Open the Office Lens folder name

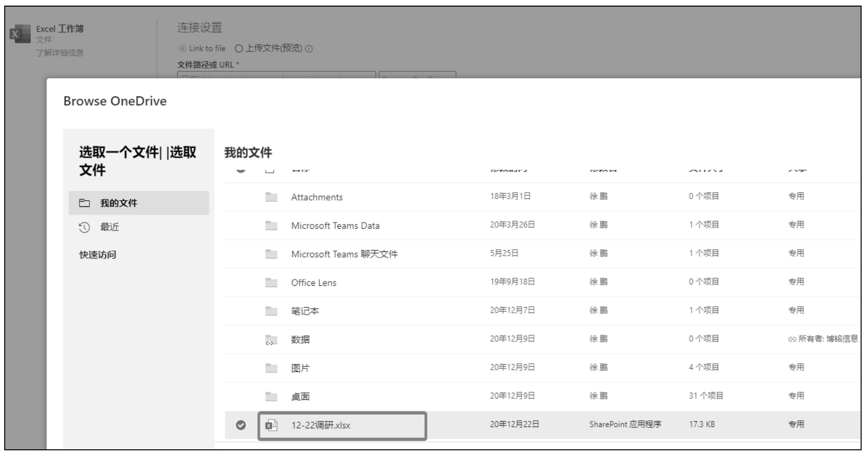pos(313,283)
